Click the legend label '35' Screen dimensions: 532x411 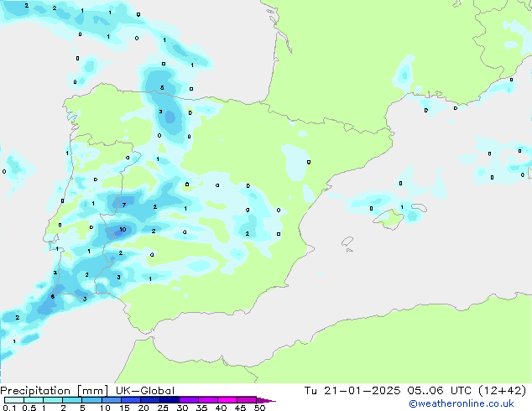pyautogui.click(x=201, y=408)
